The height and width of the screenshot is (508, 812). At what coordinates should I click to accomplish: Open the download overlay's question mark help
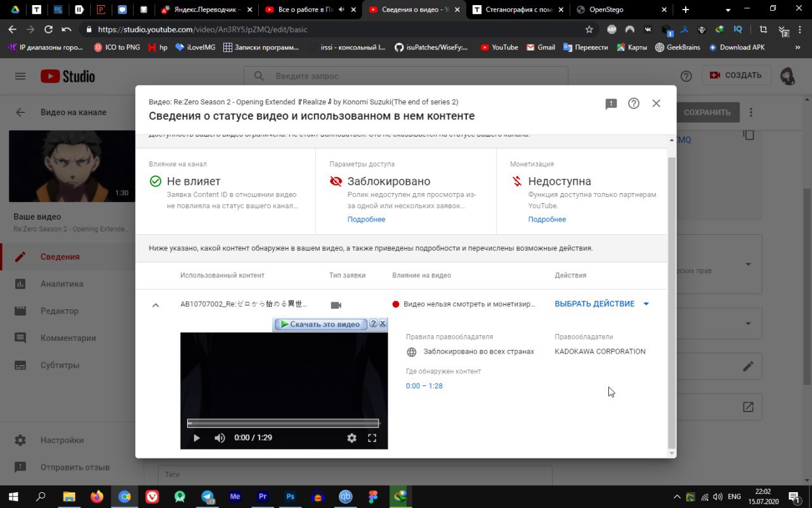(373, 324)
